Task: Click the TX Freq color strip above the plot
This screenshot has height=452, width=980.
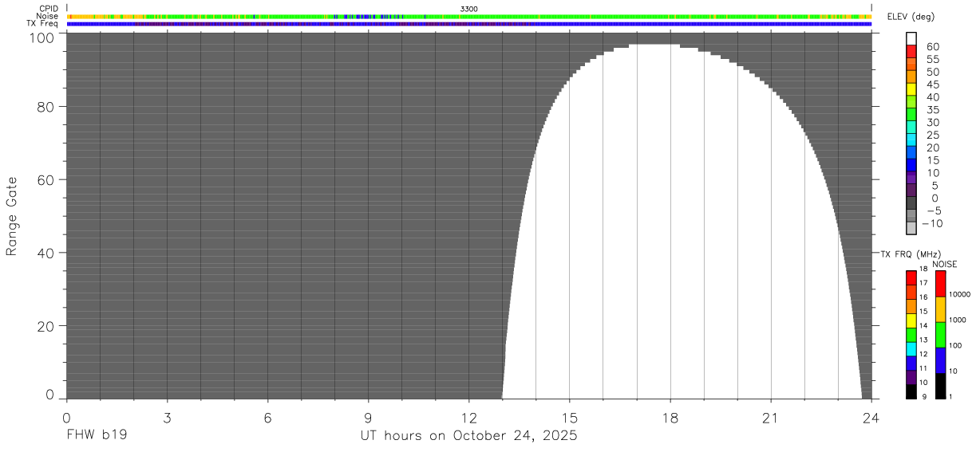Action: pyautogui.click(x=469, y=24)
